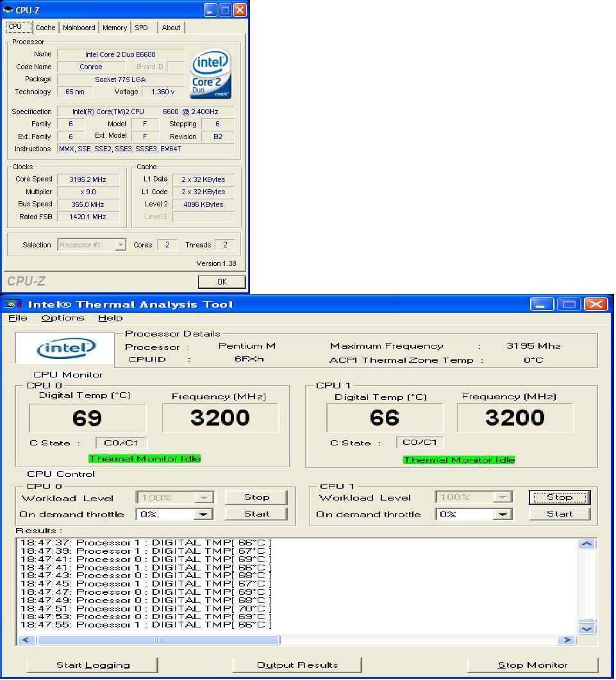The height and width of the screenshot is (680, 616).
Task: Minimize the CPU-Z window
Action: pos(210,10)
